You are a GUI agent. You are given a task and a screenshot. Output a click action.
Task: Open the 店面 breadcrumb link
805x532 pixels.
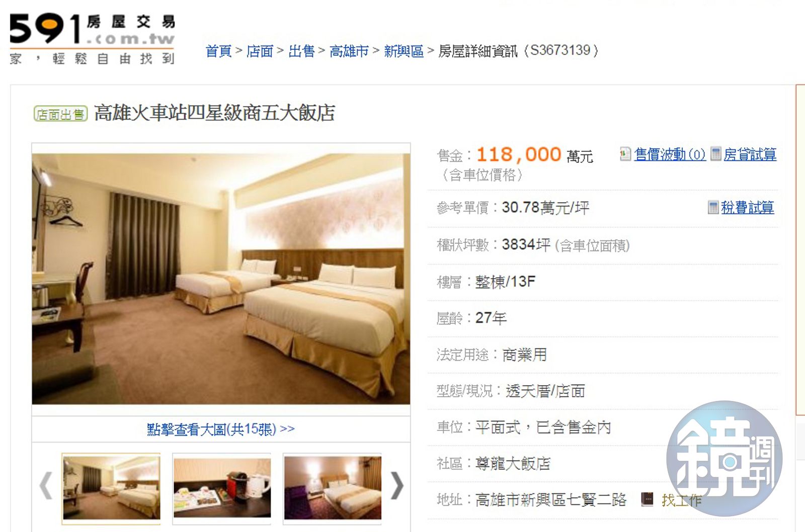point(260,51)
